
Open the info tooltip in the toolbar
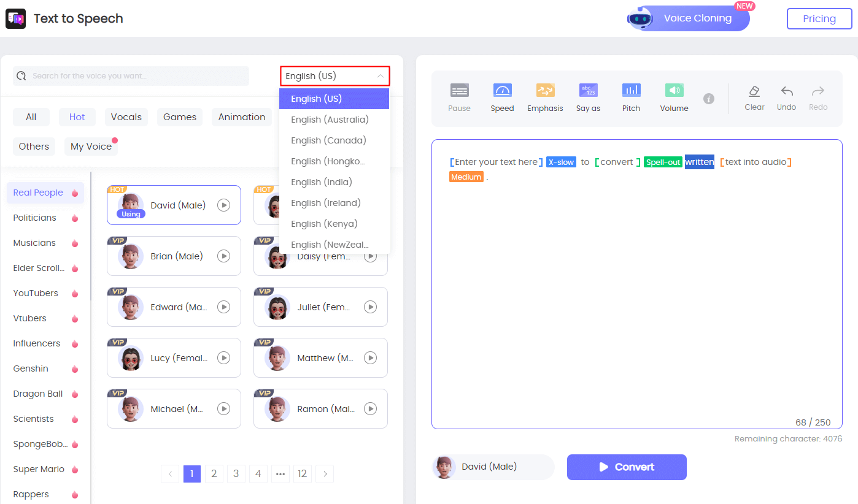pos(710,98)
